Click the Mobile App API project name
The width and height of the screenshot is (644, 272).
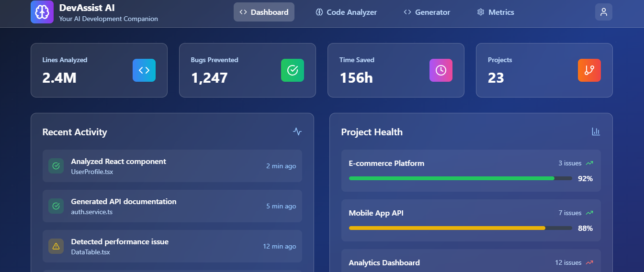click(376, 213)
